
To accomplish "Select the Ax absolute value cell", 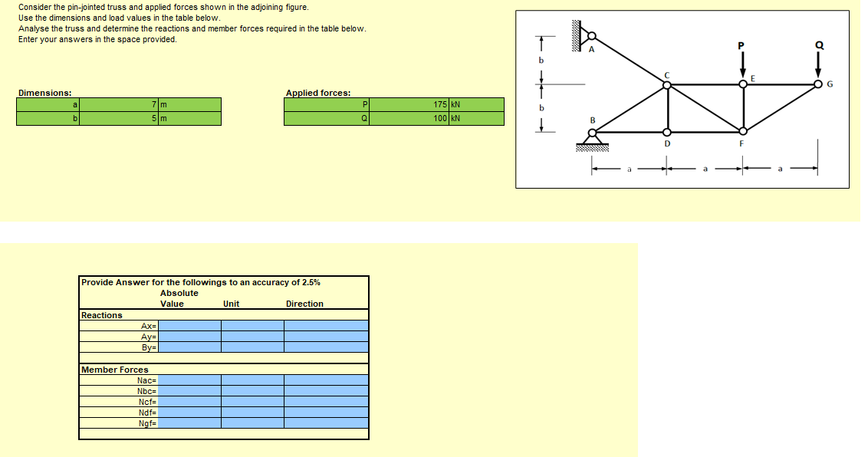I will pyautogui.click(x=190, y=326).
